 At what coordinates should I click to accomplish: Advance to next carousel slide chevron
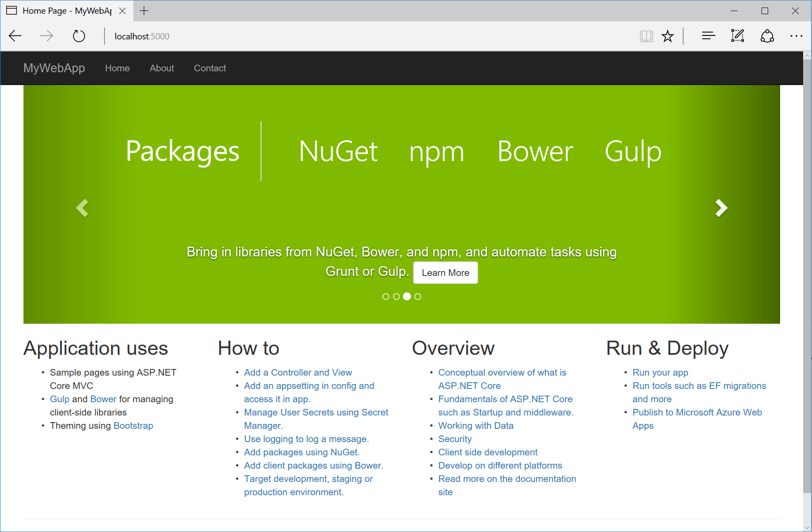(721, 208)
